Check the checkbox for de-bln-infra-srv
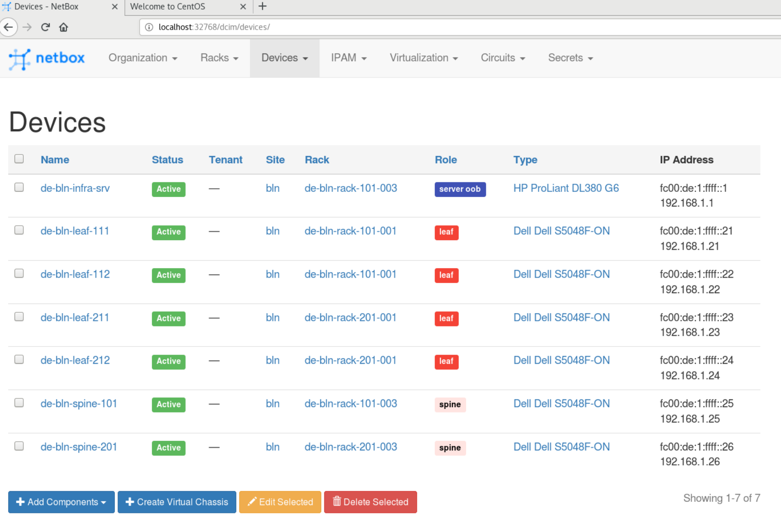This screenshot has width=781, height=532. (19, 187)
